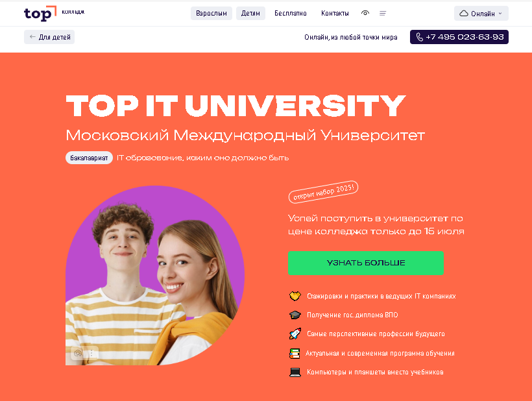This screenshot has width=532, height=401.
Task: Open the Бесплатно navigation link
Action: 291,13
